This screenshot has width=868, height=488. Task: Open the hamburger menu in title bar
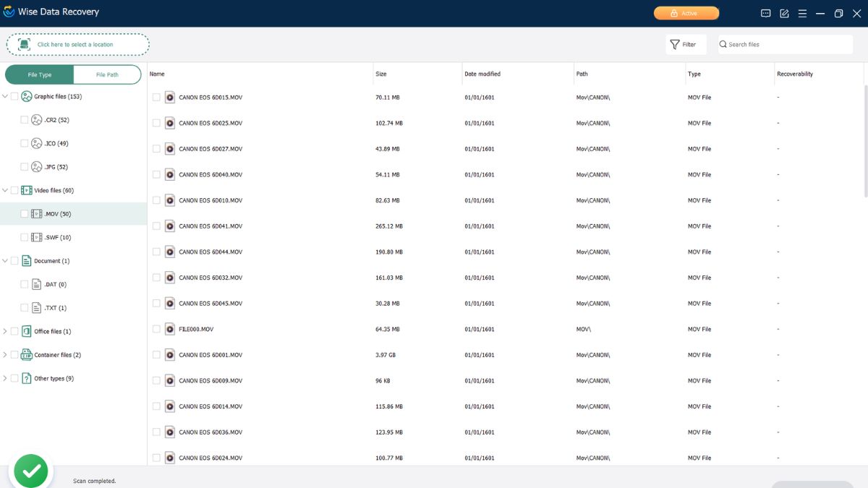click(802, 13)
